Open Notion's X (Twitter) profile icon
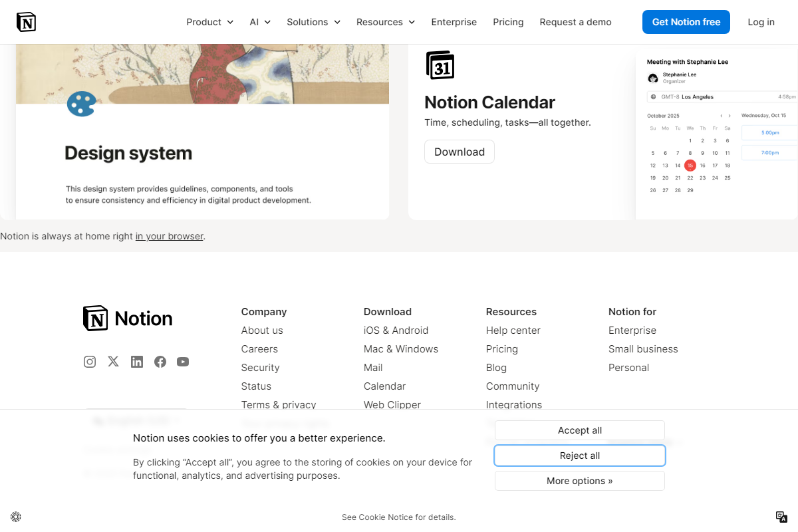 point(113,361)
